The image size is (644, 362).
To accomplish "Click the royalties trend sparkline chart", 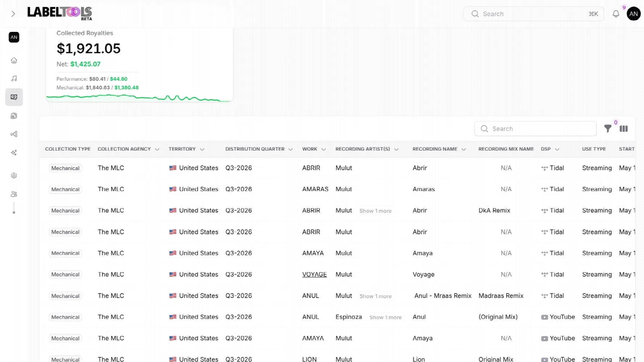I will pos(139,98).
